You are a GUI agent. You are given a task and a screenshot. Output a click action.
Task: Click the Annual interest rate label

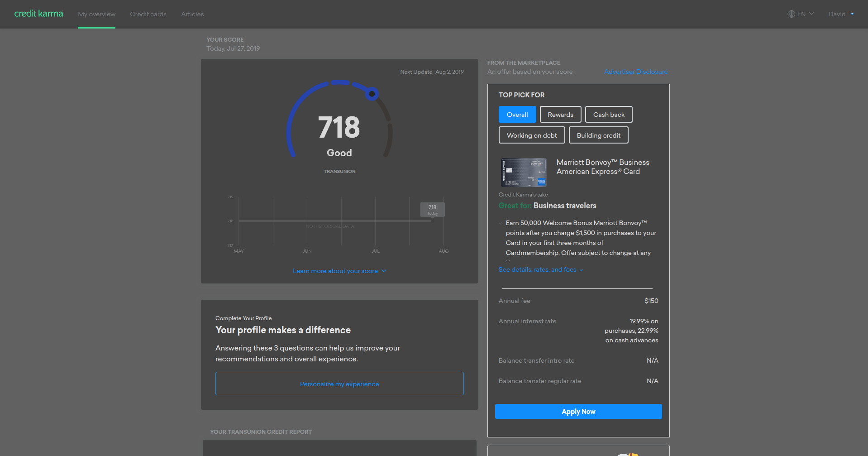point(527,321)
